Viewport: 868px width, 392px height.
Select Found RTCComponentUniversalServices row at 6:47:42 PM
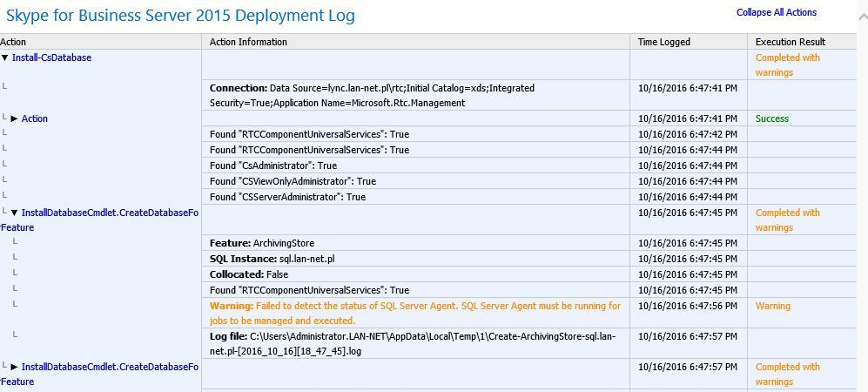click(x=309, y=134)
